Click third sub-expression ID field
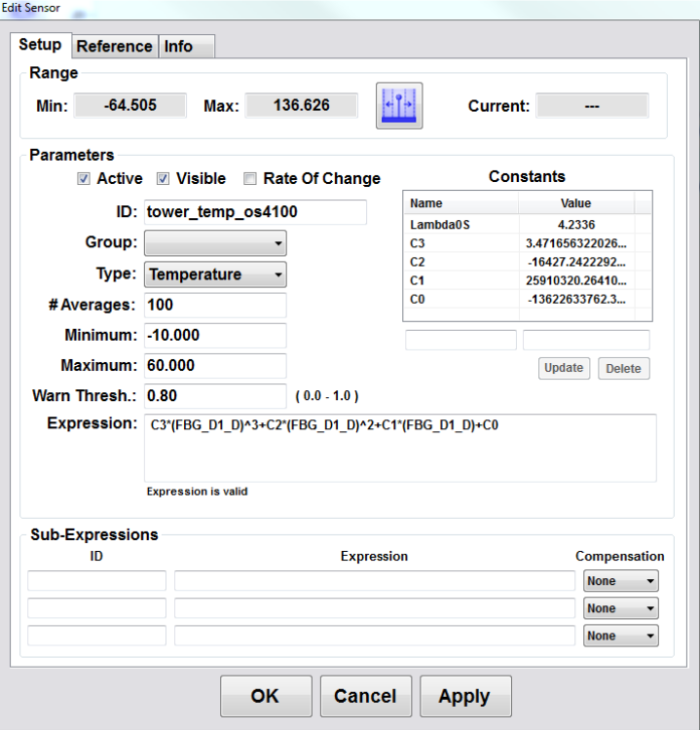 pos(97,636)
